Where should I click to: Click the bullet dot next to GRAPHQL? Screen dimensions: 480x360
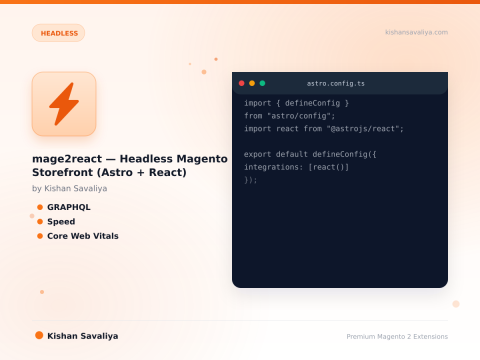point(40,207)
